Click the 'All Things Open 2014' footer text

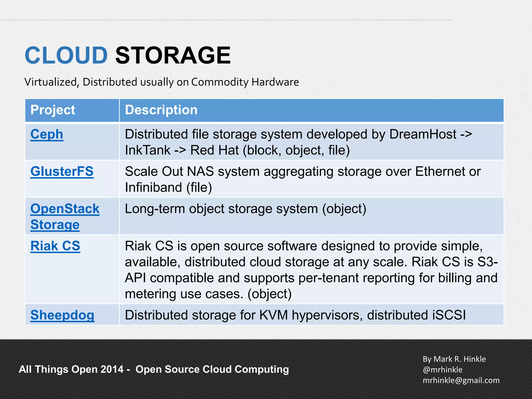click(x=154, y=369)
